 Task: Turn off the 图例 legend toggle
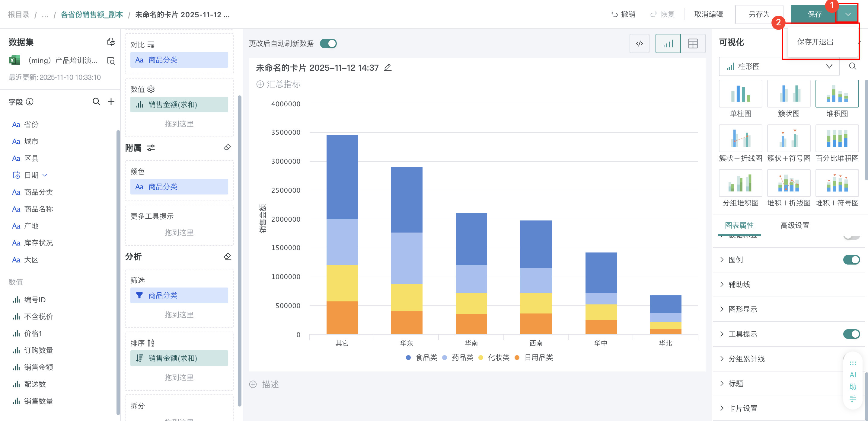tap(851, 259)
